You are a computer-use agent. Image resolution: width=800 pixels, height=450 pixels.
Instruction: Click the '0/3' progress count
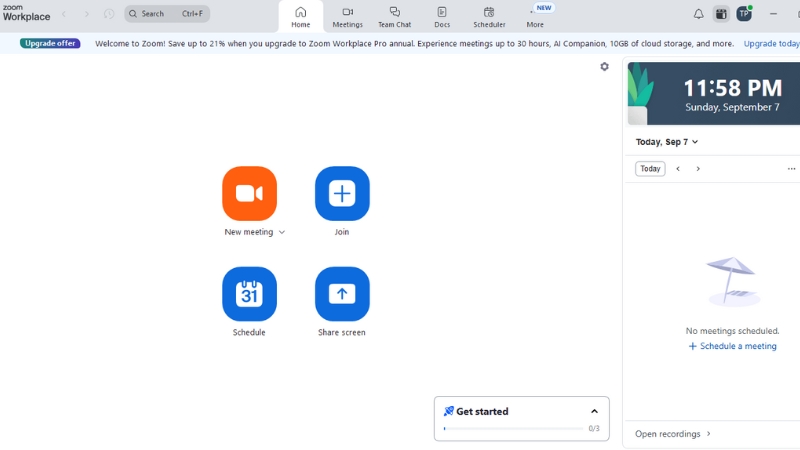coord(594,429)
